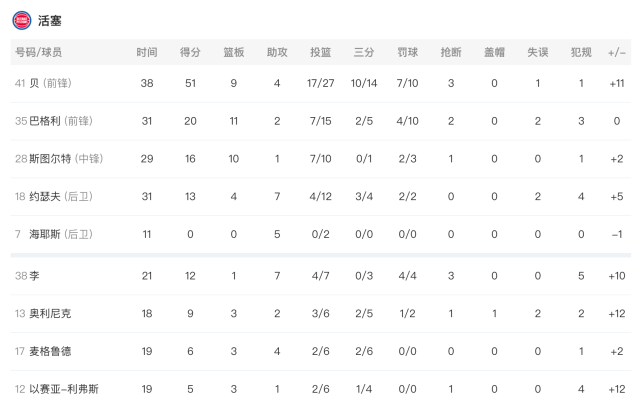Image resolution: width=641 pixels, height=401 pixels.
Task: Click the Pistons team logo icon
Action: (22, 20)
